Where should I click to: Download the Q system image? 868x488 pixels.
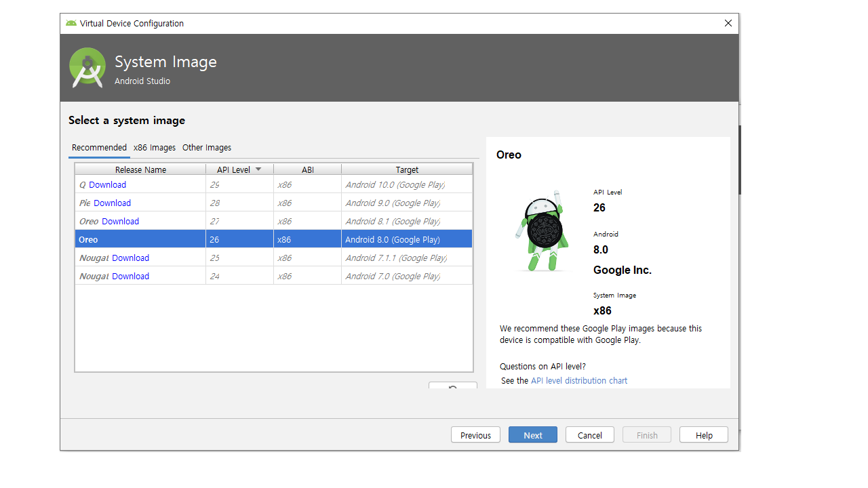tap(107, 185)
